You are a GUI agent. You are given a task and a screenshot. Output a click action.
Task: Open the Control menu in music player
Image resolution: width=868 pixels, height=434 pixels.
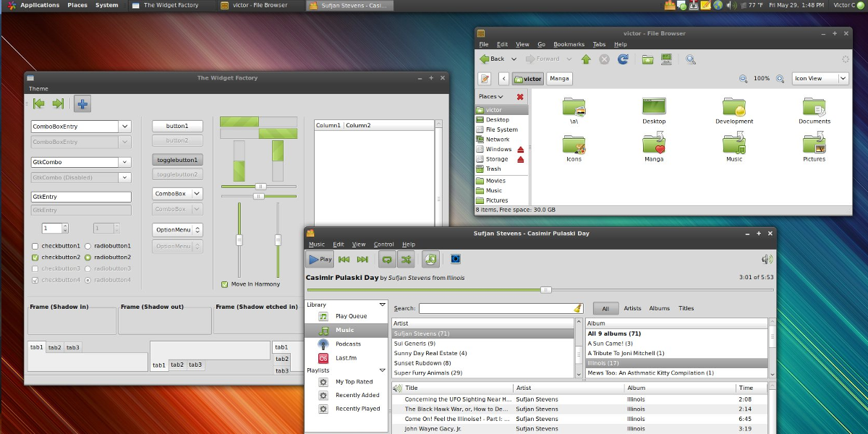pyautogui.click(x=383, y=244)
